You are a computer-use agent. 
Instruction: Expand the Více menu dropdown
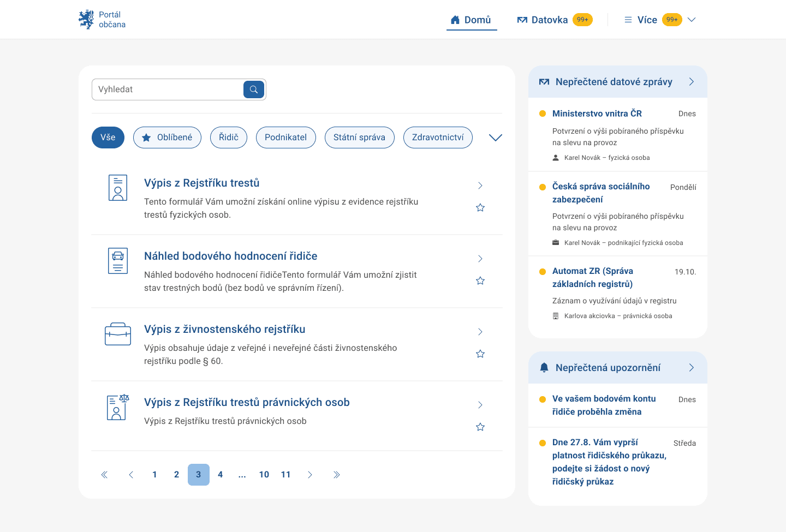pos(692,19)
